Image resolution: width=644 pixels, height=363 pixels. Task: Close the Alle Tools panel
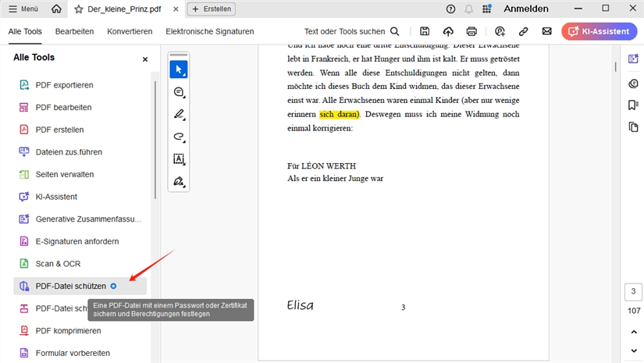click(x=145, y=59)
